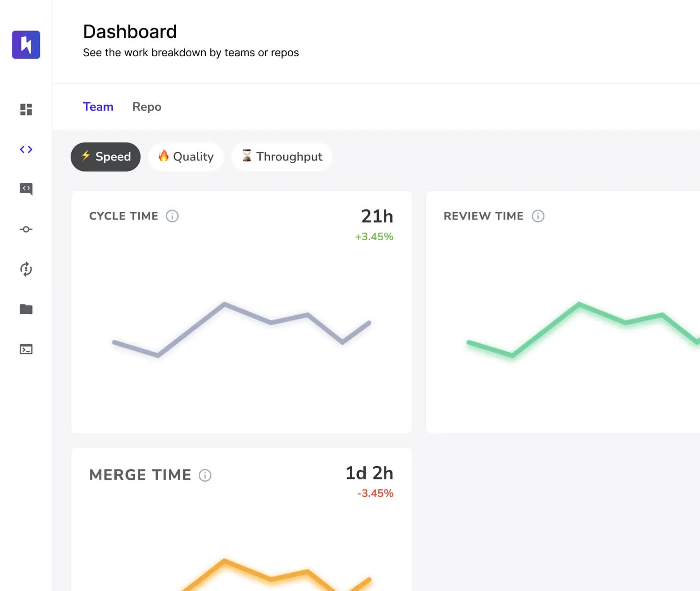The height and width of the screenshot is (591, 700).
Task: Select the code brackets icon in sidebar
Action: coord(26,149)
